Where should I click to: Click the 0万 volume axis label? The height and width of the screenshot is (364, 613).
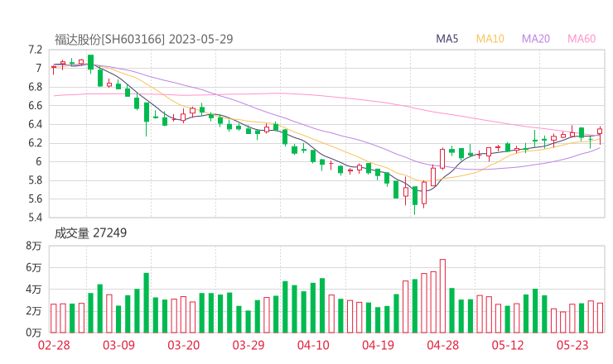(34, 333)
